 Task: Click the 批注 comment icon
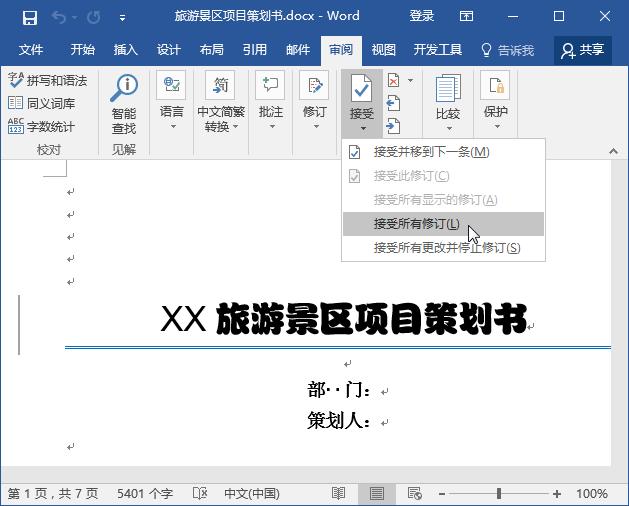click(270, 85)
